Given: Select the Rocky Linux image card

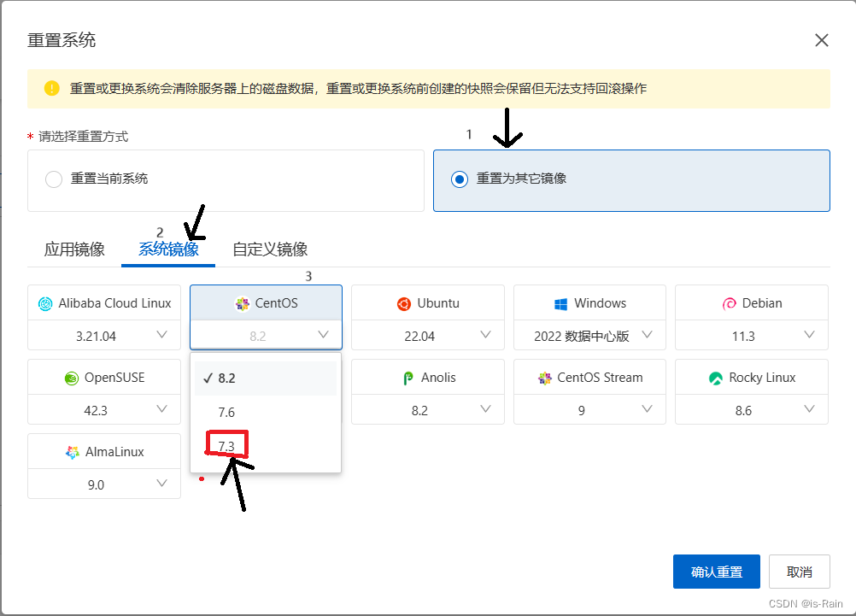Looking at the screenshot, I should tap(752, 378).
